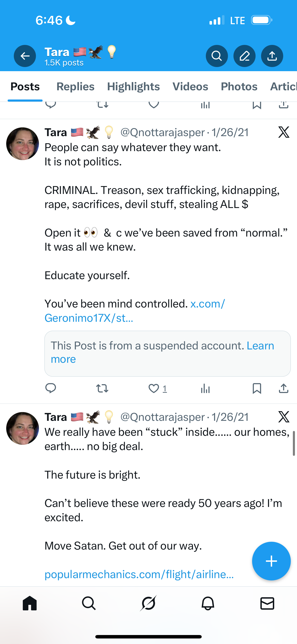View analytics for the 'mind controlled' post

point(205,389)
